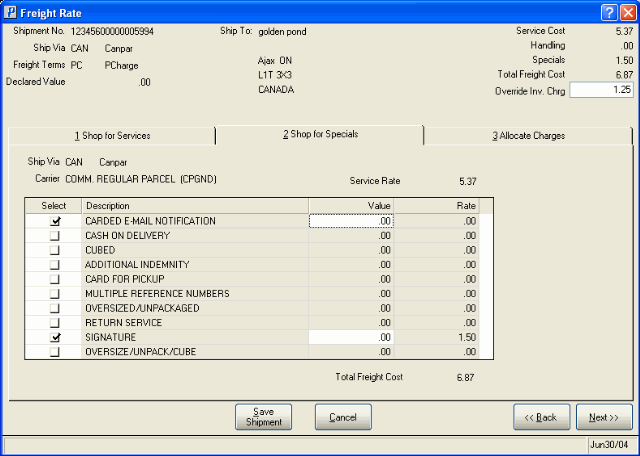This screenshot has width=640, height=456.
Task: Select the CARD FOR PICKUP checkbox
Action: 54,279
